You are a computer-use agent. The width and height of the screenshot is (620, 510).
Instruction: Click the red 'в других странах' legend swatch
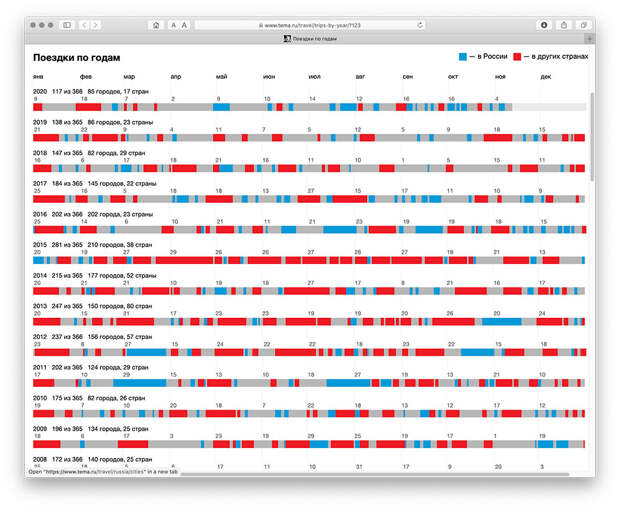coord(518,57)
